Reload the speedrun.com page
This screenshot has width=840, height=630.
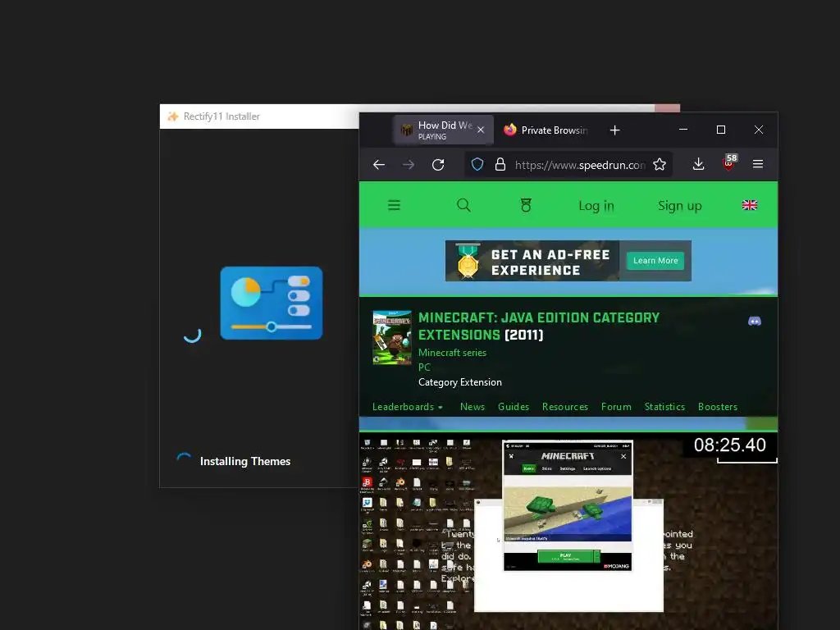point(438,164)
